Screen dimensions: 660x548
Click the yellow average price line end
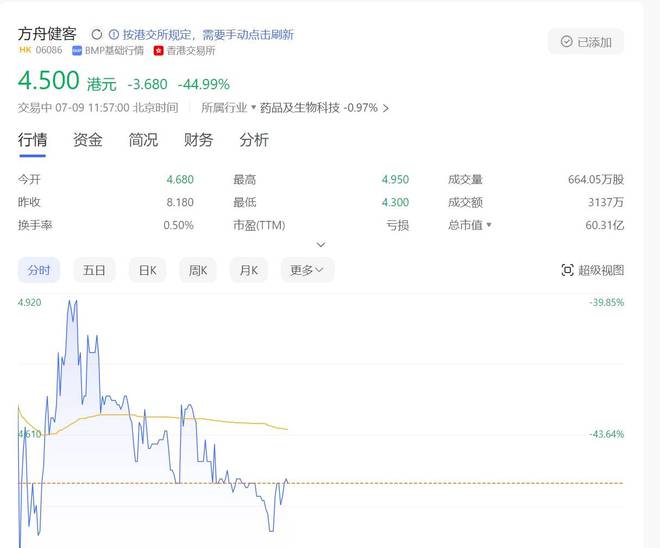pos(287,429)
